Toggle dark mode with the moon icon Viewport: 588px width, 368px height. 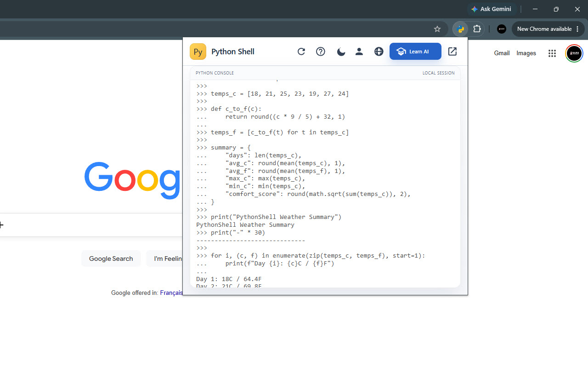point(340,52)
